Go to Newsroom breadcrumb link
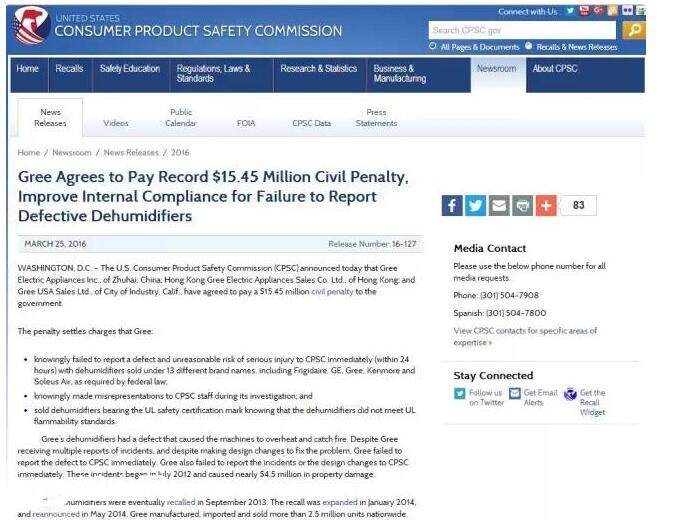Screen dimensions: 688x520 72,153
